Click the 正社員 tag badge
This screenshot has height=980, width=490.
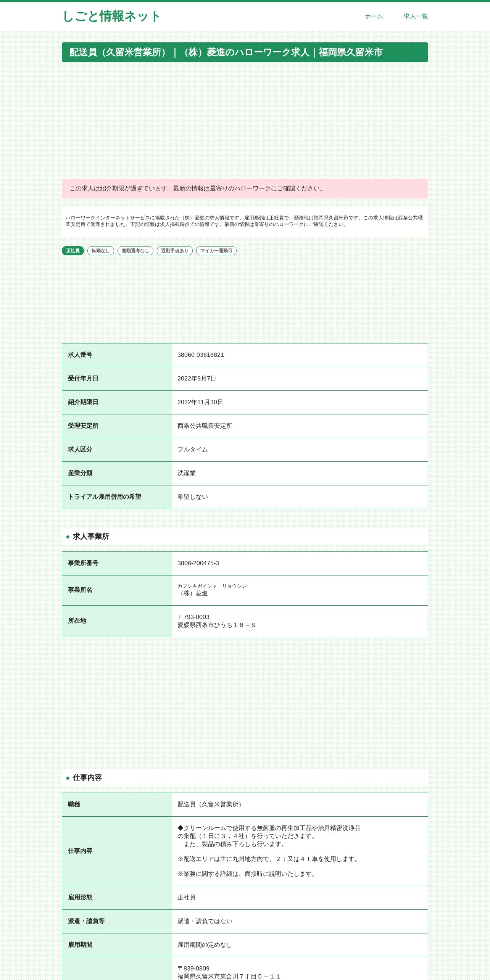click(73, 251)
